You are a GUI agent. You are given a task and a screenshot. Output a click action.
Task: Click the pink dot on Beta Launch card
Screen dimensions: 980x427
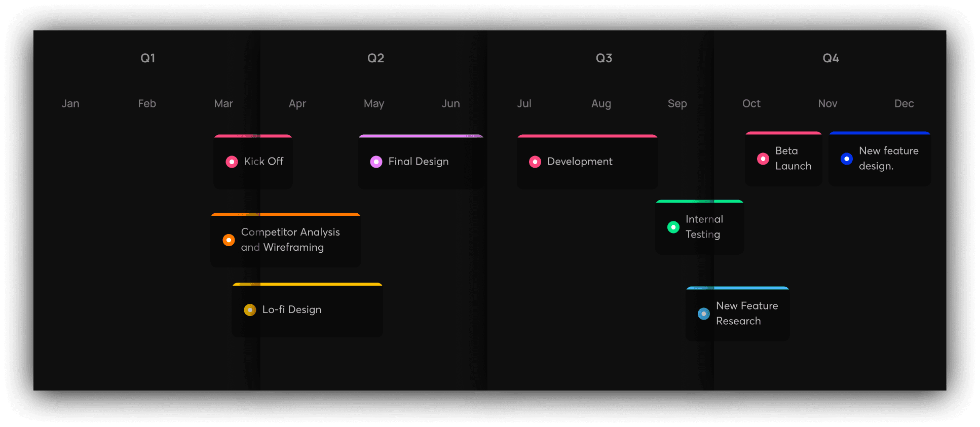[763, 159]
